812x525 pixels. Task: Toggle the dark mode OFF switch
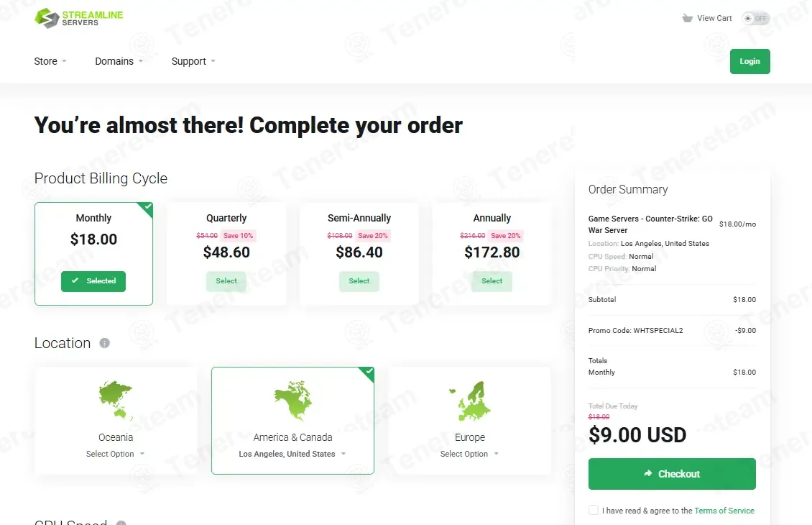(x=755, y=18)
